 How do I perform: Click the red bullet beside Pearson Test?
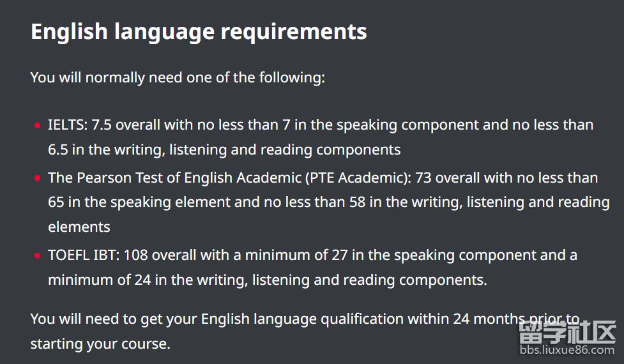[38, 178]
